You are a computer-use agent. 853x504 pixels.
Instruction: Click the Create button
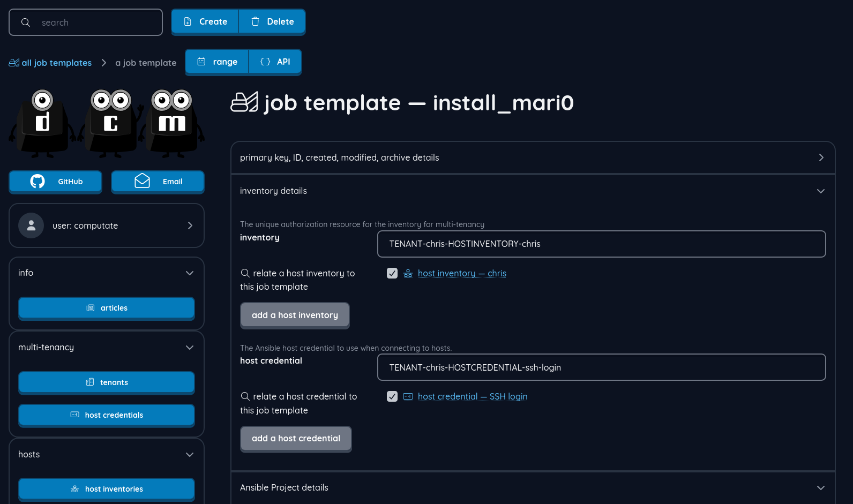[205, 21]
